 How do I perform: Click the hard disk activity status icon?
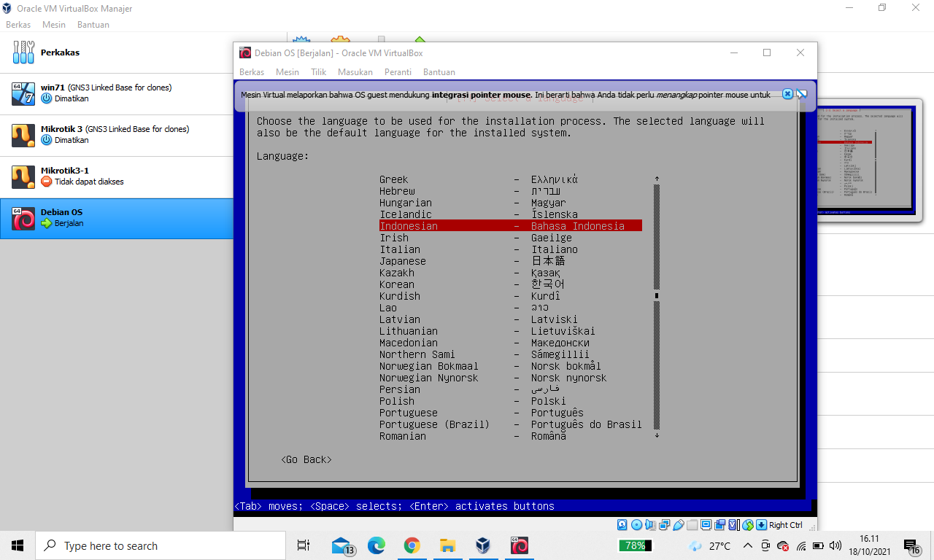(x=622, y=525)
